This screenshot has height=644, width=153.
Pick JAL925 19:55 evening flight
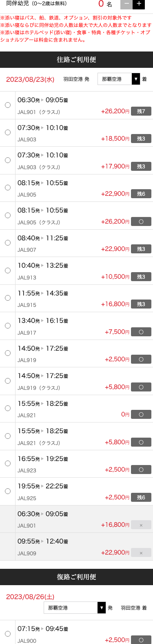(x=8, y=491)
